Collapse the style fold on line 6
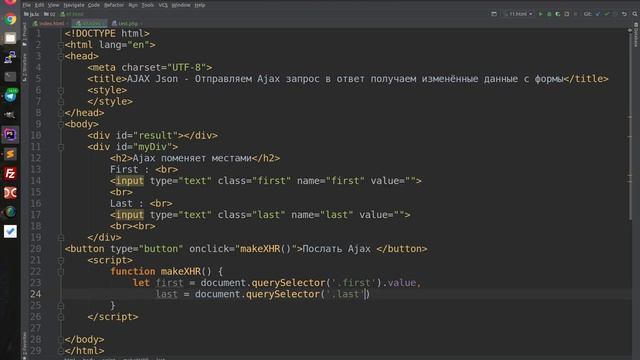This screenshot has width=640, height=360. [x=61, y=90]
